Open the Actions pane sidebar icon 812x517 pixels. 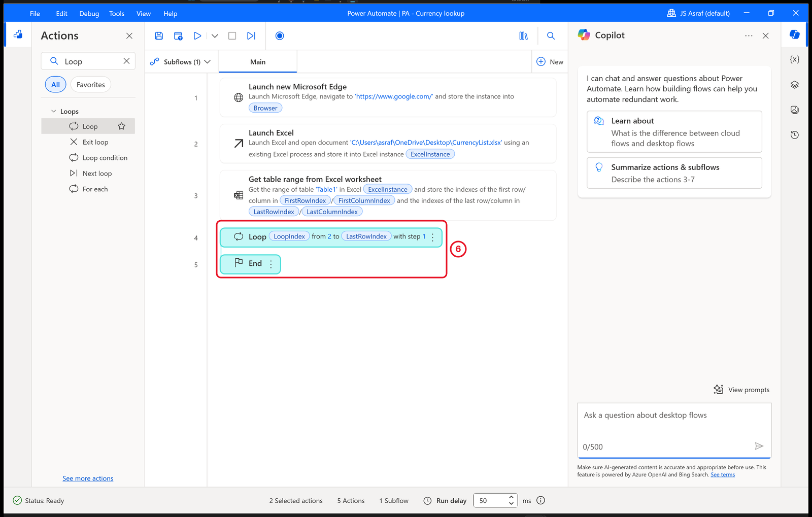[x=18, y=35]
